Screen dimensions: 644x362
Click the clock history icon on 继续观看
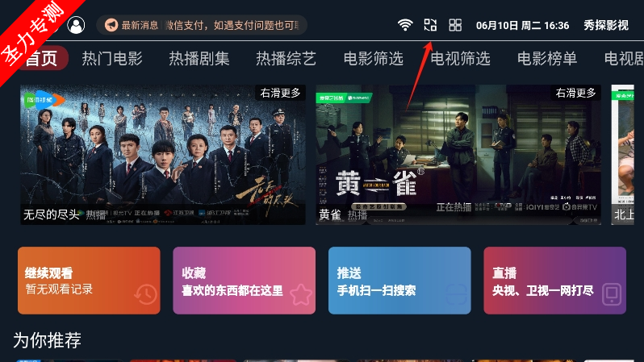[x=145, y=294]
